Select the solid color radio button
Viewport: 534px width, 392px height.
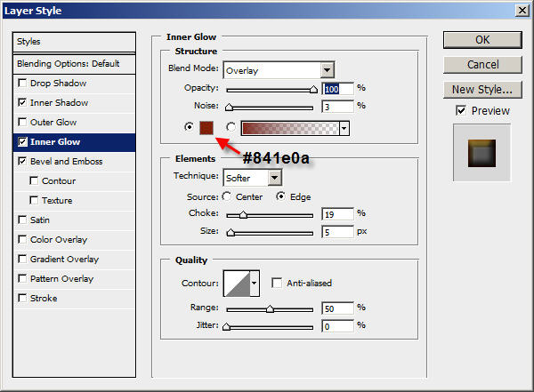[189, 127]
